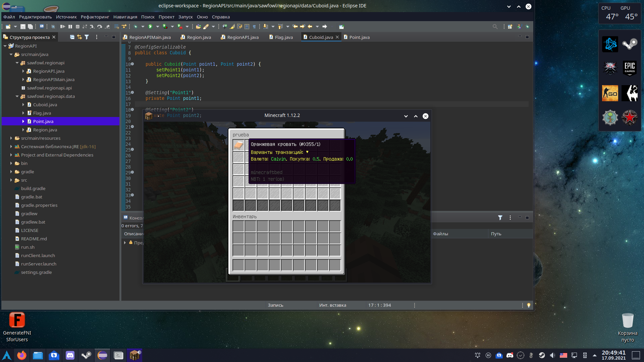
Task: Click the Save disk icon
Action: (23, 26)
